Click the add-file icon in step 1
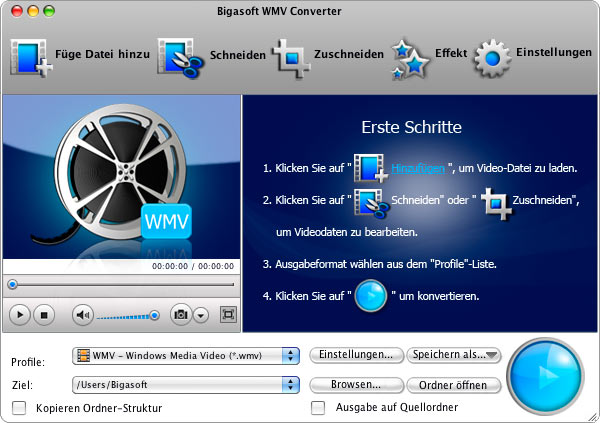This screenshot has width=600, height=423. [x=370, y=168]
